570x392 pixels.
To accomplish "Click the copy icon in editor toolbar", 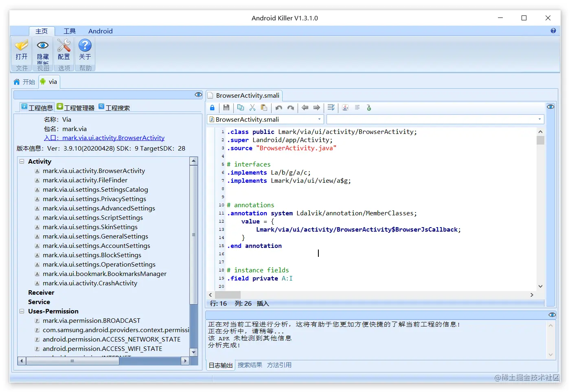I will [241, 108].
